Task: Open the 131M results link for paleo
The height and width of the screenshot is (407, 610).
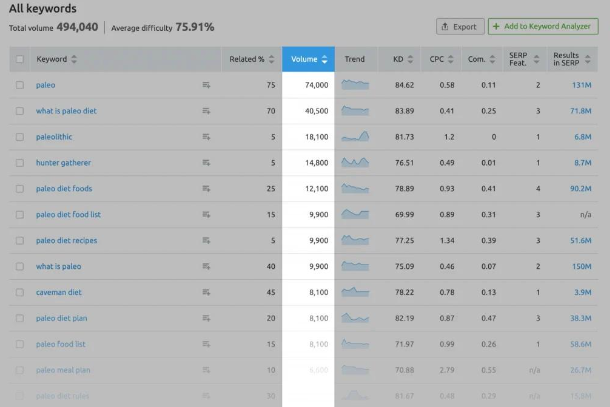Action: 580,85
